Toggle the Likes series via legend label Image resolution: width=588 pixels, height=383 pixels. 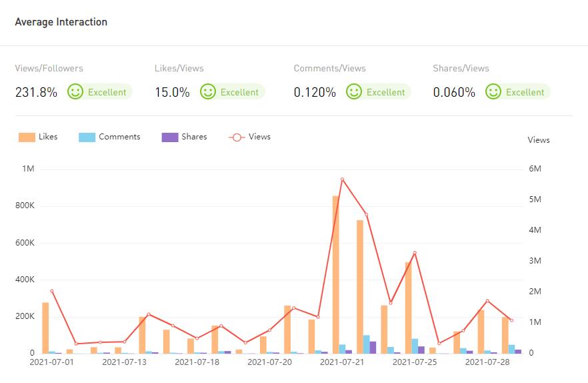pos(48,137)
